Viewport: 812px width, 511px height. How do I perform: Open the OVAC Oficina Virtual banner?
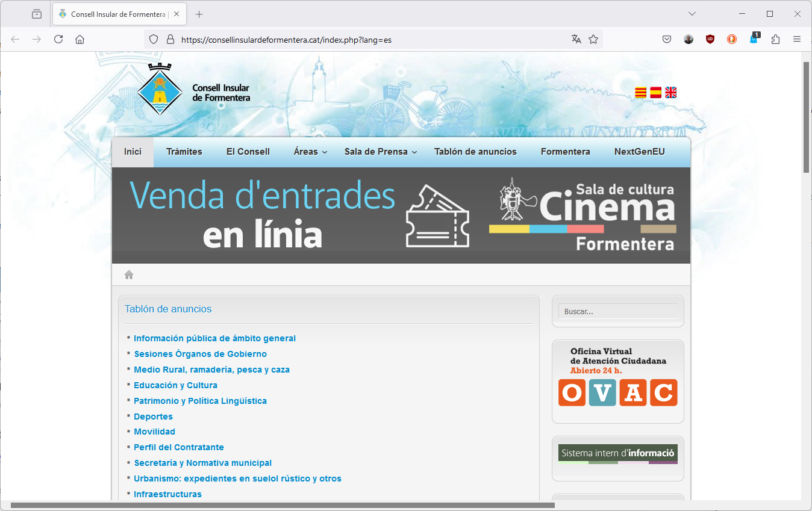pos(618,376)
